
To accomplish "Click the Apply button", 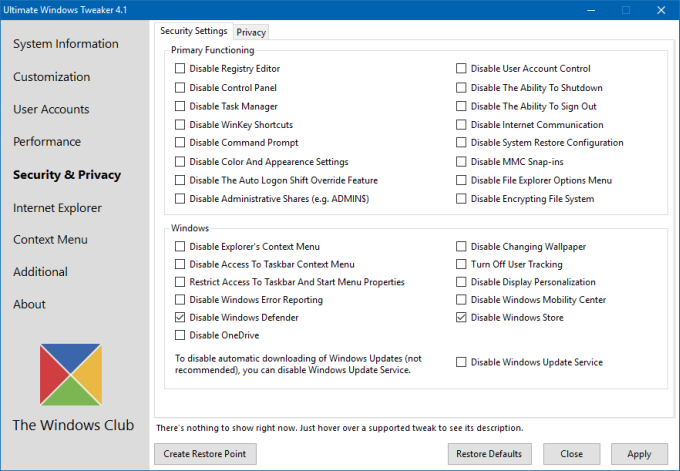I will [638, 454].
